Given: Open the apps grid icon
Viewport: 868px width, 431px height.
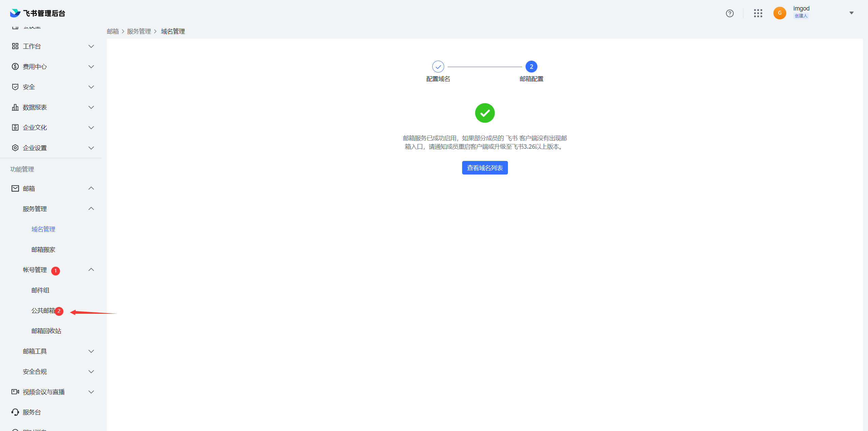Looking at the screenshot, I should click(x=758, y=13).
